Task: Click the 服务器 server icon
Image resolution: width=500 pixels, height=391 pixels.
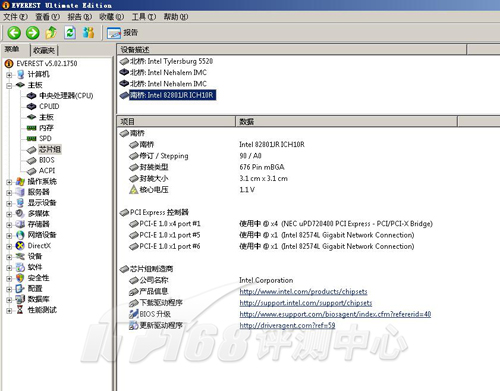Action: [x=20, y=192]
